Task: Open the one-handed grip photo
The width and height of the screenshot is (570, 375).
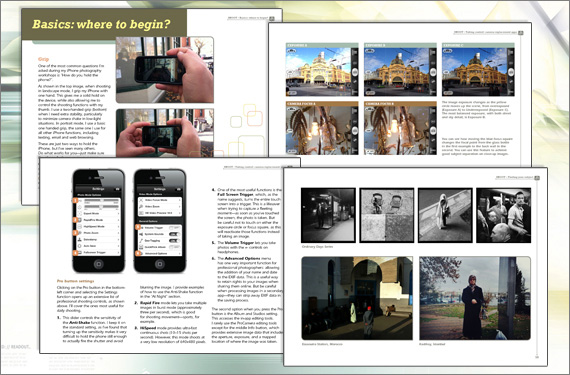Action: pyautogui.click(x=165, y=69)
